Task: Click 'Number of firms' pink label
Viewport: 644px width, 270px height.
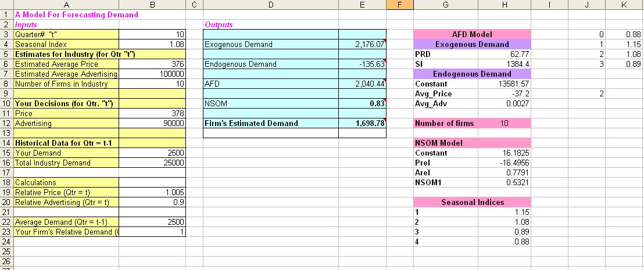Action: pyautogui.click(x=446, y=123)
